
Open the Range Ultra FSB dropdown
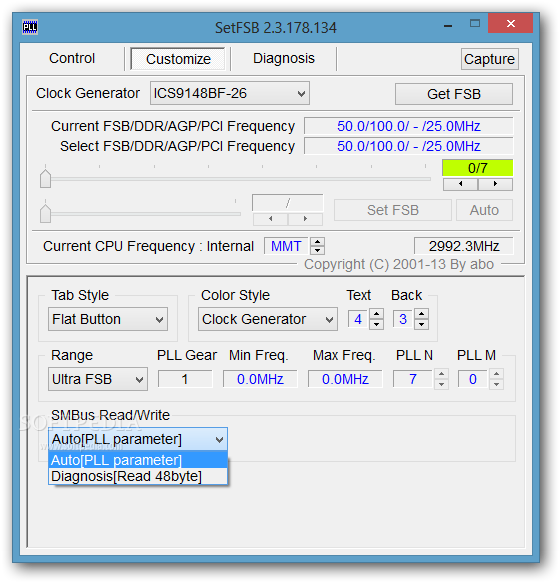98,379
